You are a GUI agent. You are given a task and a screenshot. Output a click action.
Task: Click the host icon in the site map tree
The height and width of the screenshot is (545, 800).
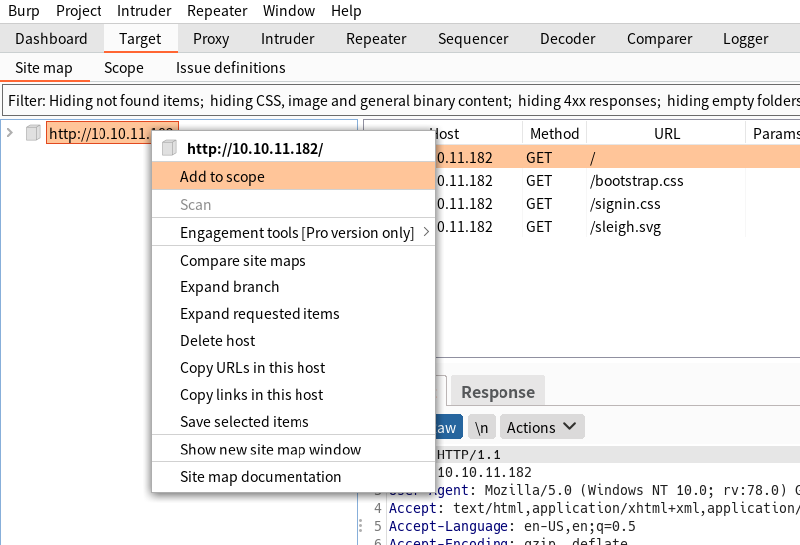pyautogui.click(x=33, y=133)
